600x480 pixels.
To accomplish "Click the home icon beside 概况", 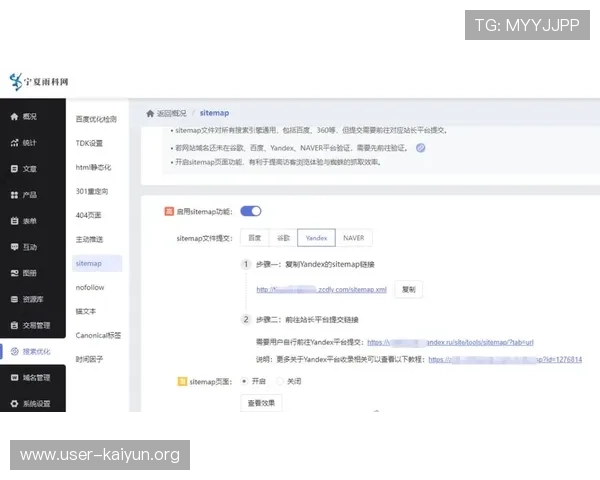I will click(14, 117).
